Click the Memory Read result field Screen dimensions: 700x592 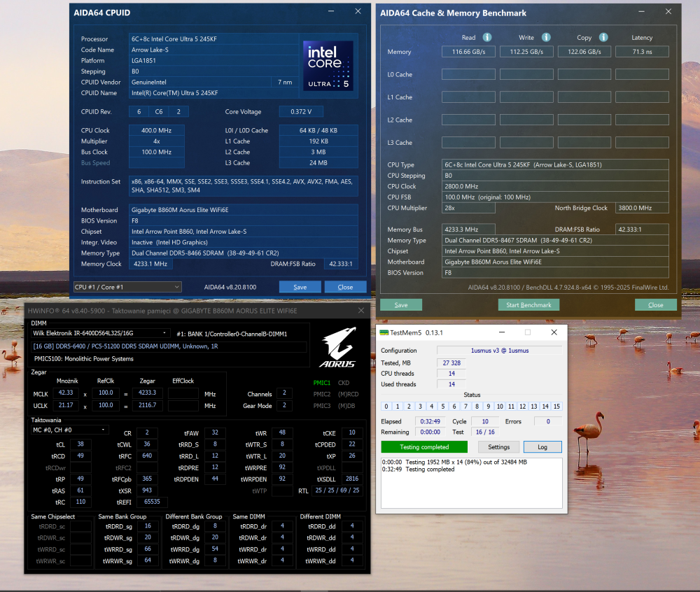(468, 52)
